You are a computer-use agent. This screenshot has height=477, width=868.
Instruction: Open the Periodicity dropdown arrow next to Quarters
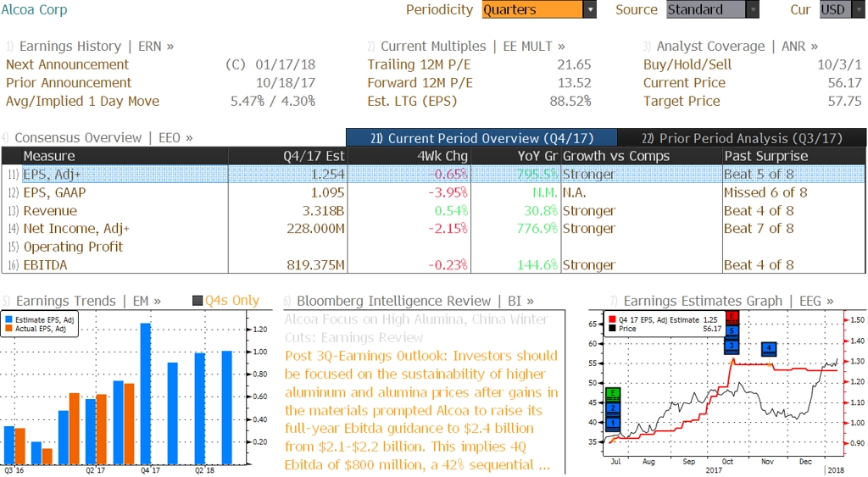tap(590, 9)
